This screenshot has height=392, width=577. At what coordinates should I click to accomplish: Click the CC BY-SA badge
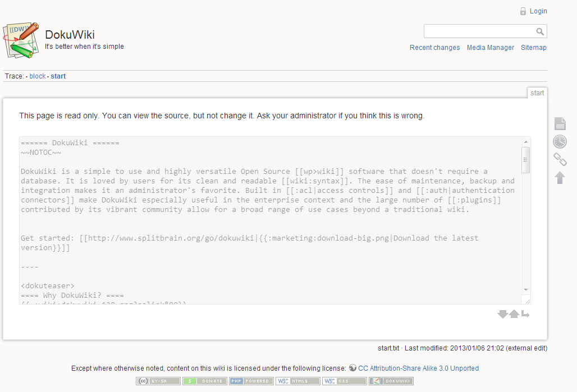158,381
